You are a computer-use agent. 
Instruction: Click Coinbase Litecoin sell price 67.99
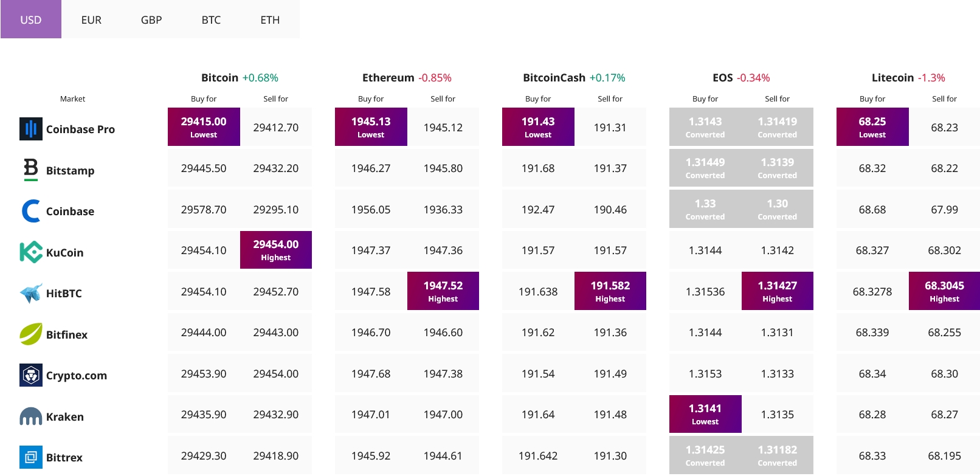point(944,210)
